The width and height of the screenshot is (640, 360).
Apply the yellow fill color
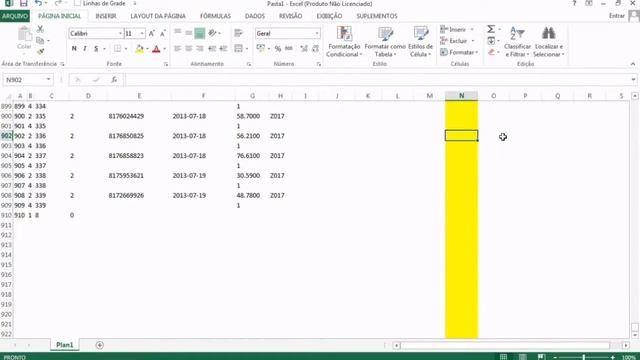click(139, 49)
